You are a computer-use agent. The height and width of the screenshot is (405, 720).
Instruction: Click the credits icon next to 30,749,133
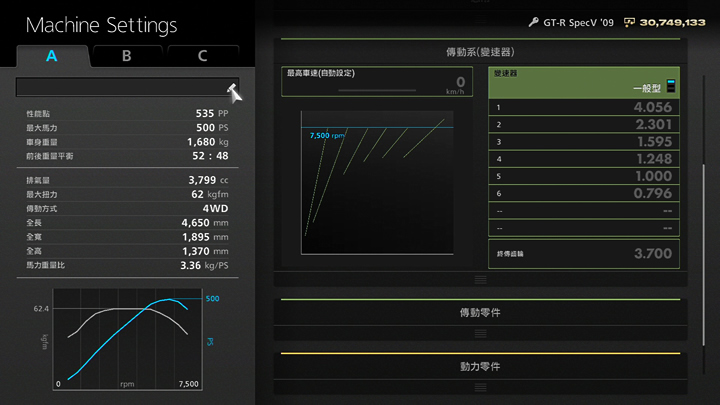629,21
